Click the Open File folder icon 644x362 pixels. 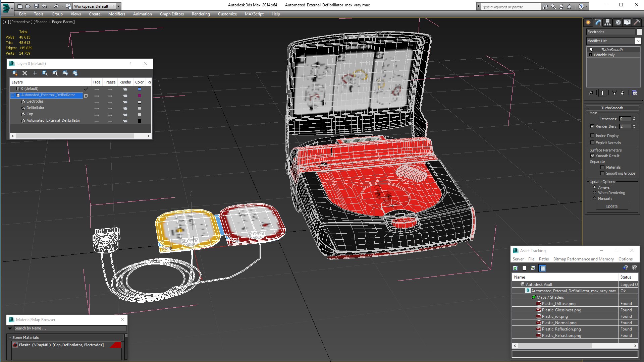28,6
